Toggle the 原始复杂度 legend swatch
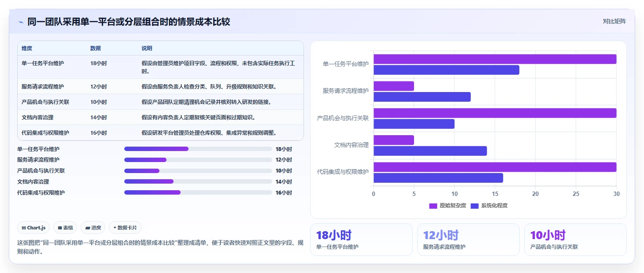The width and height of the screenshot is (644, 273). pos(433,206)
